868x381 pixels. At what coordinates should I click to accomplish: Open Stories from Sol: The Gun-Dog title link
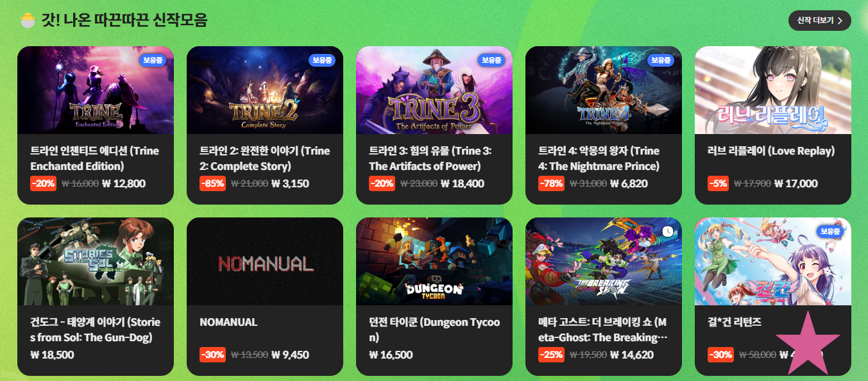(x=95, y=330)
